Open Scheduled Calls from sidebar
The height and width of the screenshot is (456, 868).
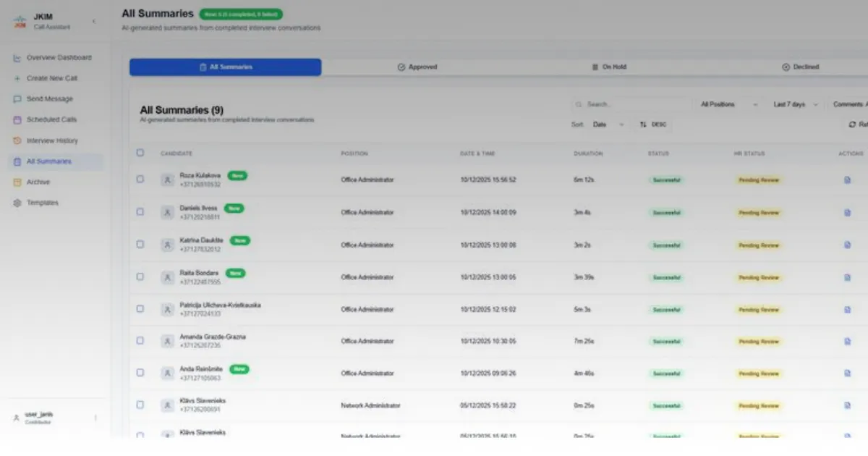[x=51, y=119]
